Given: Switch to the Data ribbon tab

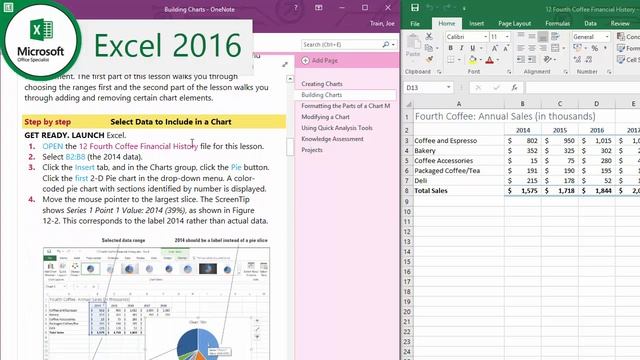Looking at the screenshot, I should pyautogui.click(x=590, y=24).
